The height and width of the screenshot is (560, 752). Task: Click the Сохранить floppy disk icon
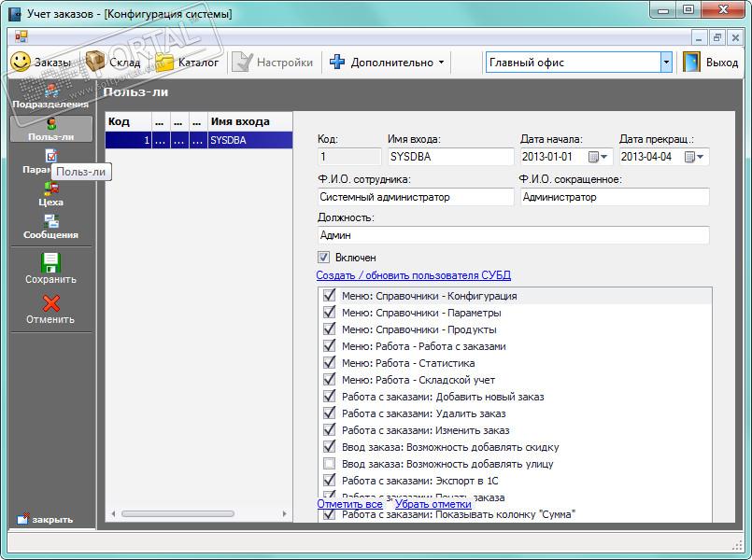pos(50,262)
